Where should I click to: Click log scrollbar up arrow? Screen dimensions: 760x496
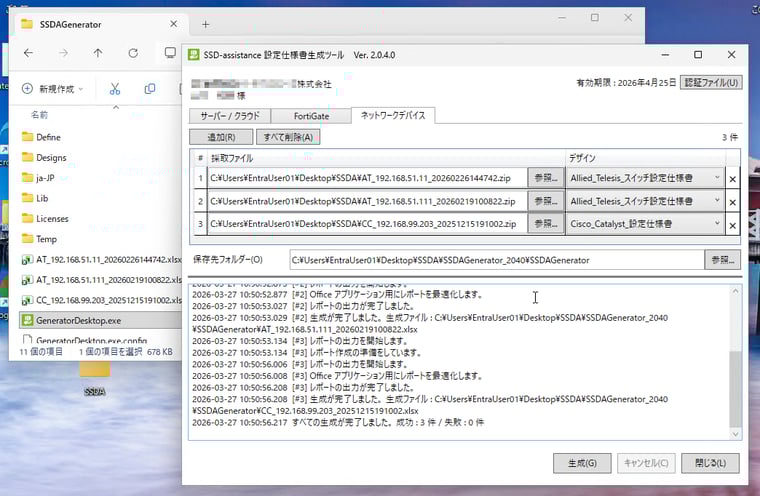point(735,291)
